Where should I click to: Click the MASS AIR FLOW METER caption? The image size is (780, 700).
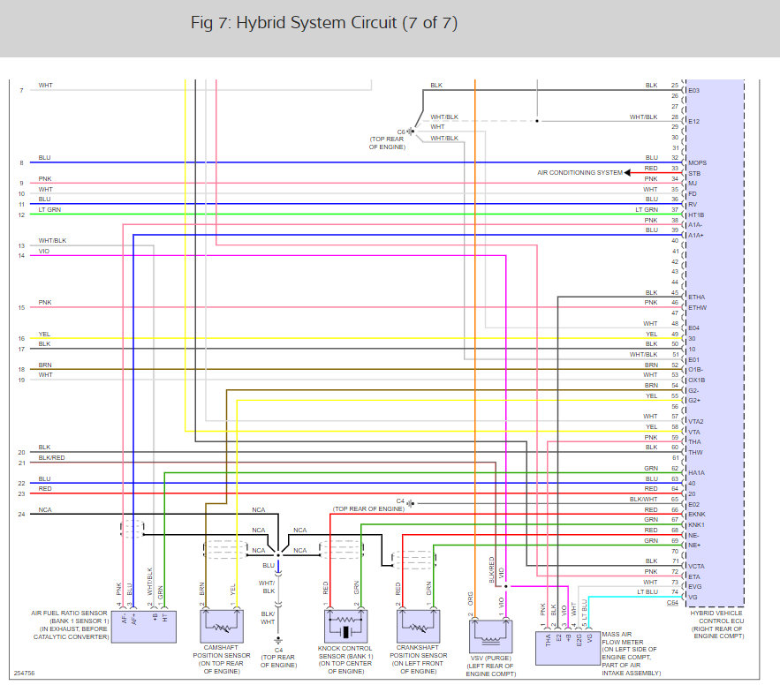[632, 653]
